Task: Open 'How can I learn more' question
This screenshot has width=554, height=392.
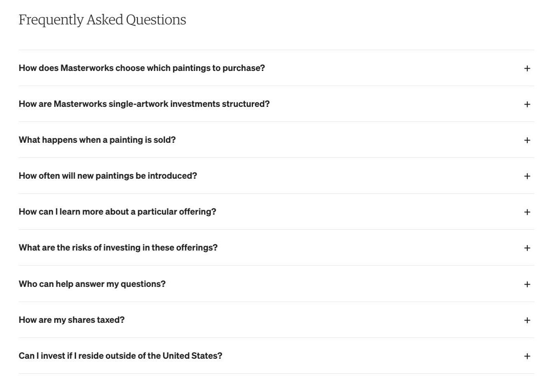Action: point(117,212)
